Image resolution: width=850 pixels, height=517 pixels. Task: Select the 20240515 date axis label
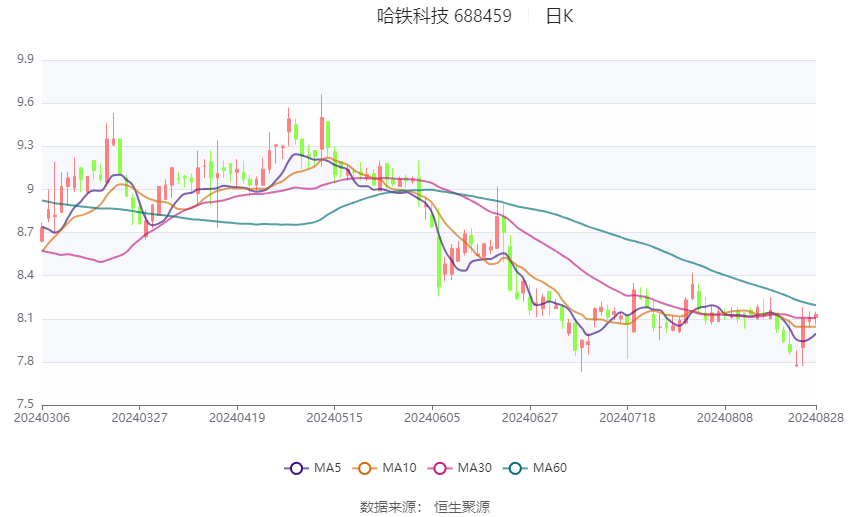tap(334, 418)
